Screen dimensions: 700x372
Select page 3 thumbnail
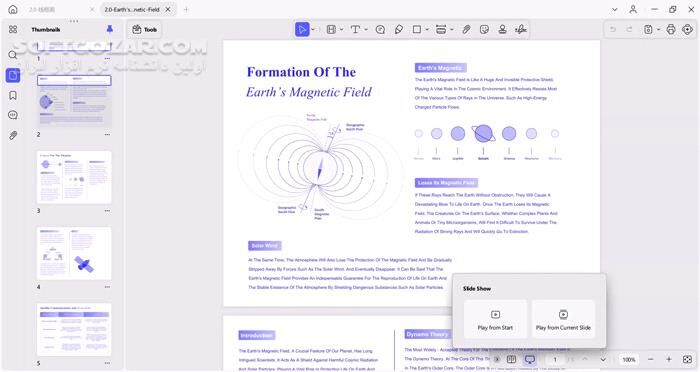coord(74,177)
